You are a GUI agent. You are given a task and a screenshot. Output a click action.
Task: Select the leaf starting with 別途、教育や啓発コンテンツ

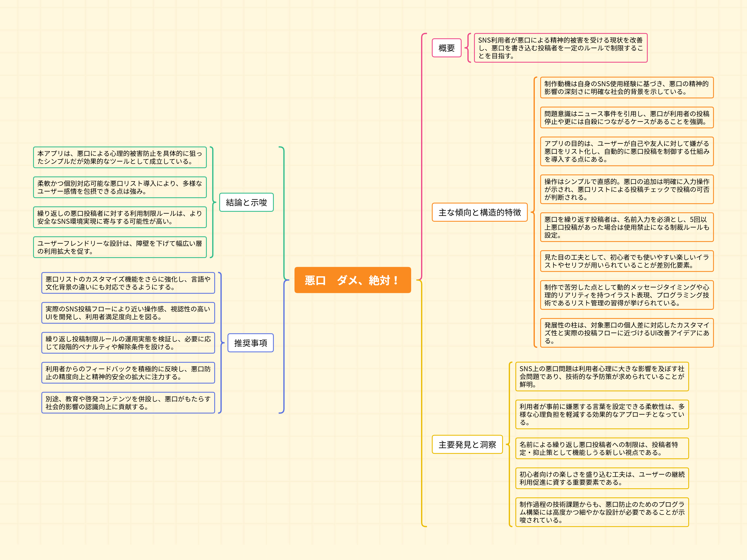point(128,403)
